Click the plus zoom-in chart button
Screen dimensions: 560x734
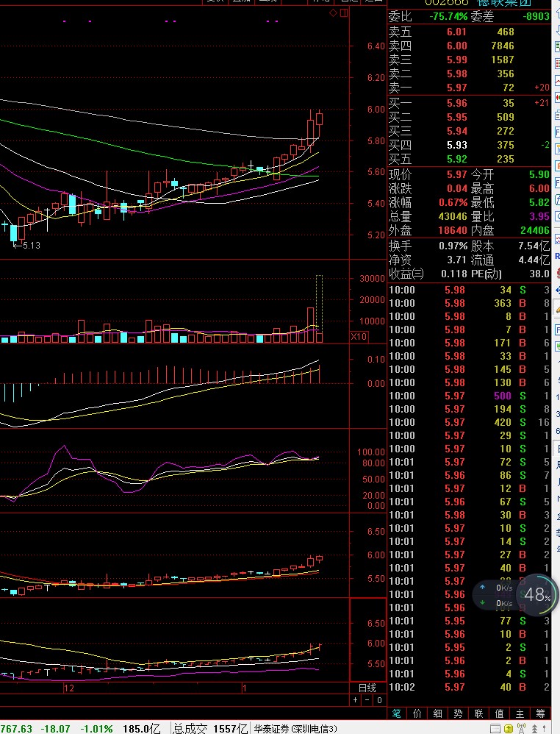[356, 699]
